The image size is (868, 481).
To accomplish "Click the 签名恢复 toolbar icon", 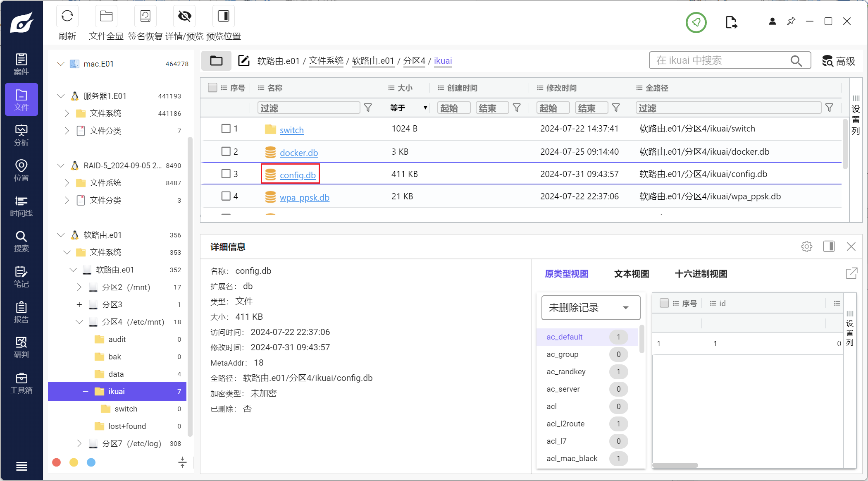I will pos(145,16).
